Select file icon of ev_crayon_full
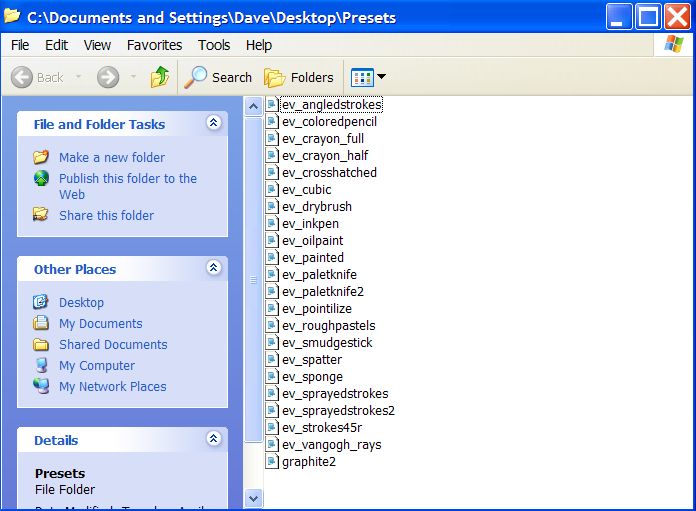Viewport: 696px width, 511px height. coord(272,139)
